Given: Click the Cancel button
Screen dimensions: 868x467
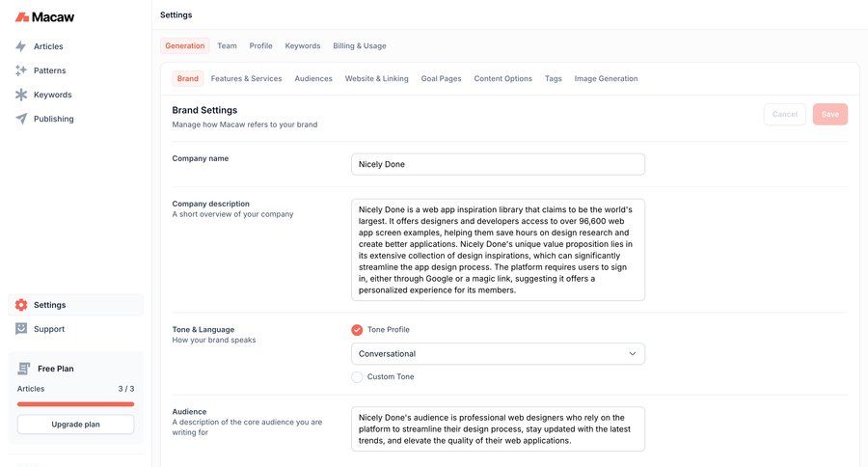Looking at the screenshot, I should (x=784, y=114).
